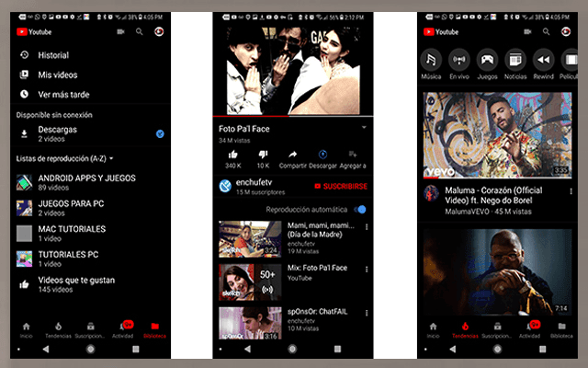Open the En vivo live category icon
588x368 pixels.
[459, 60]
